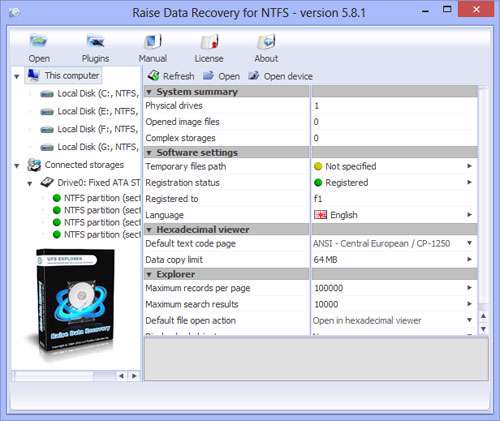This screenshot has width=500, height=421.
Task: Select This computer icon in tree
Action: [x=33, y=75]
